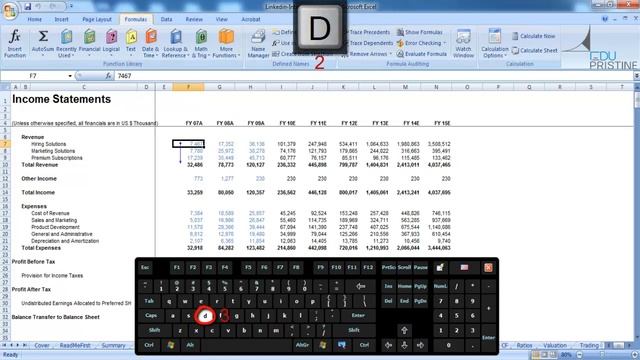Select the Income Statements title cell

pos(61,99)
